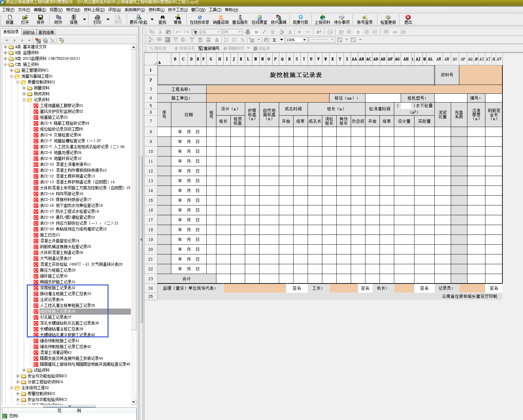Image resolution: width=523 pixels, height=420 pixels.
Task: Open the line style dropdown
Action: [x=332, y=40]
